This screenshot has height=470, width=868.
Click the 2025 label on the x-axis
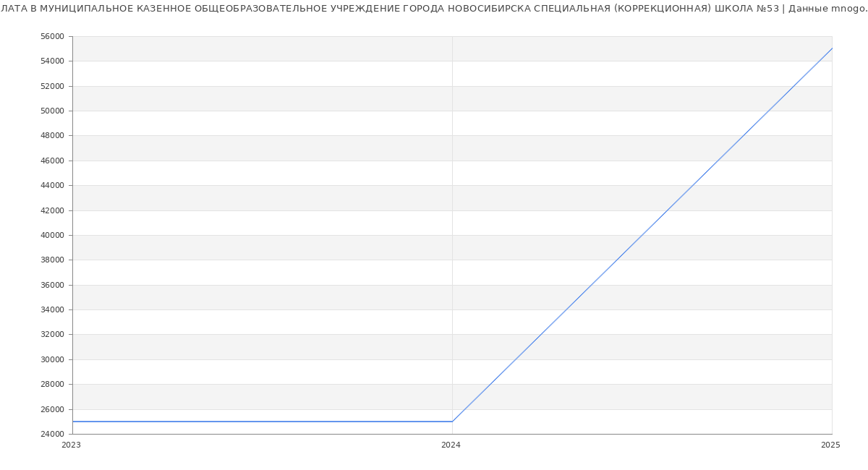point(830,445)
